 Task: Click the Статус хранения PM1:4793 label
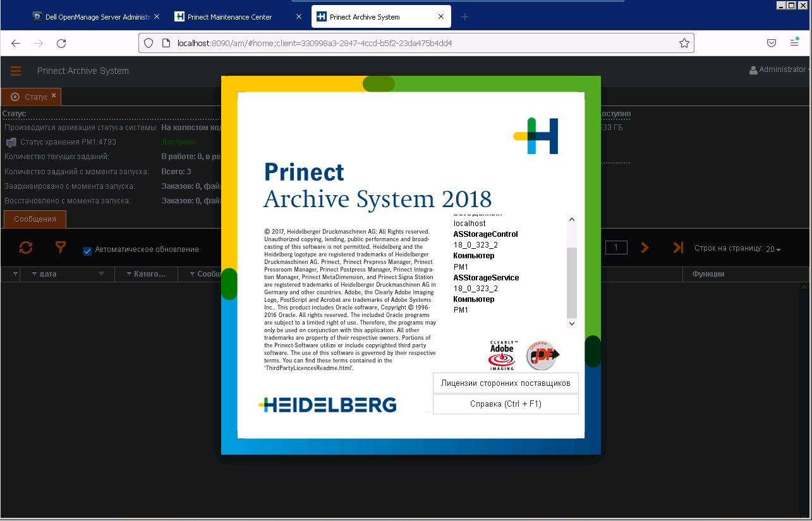click(x=68, y=142)
